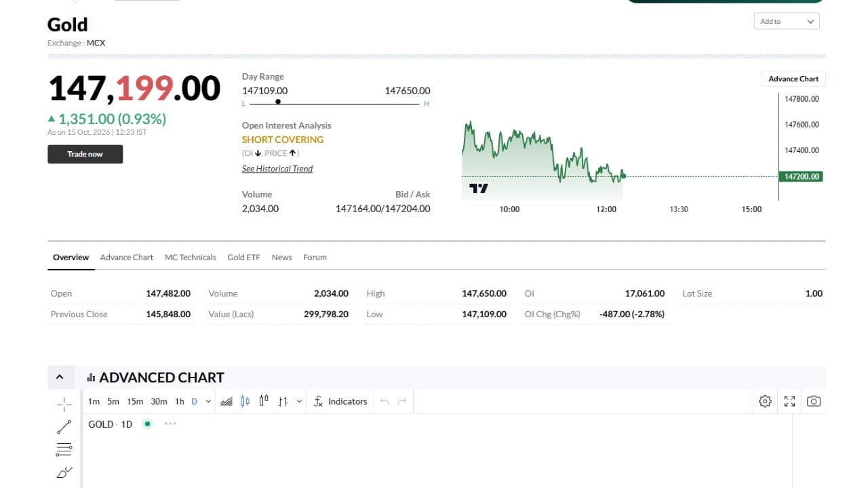Open the Add to dropdown
The height and width of the screenshot is (488, 868).
point(787,21)
